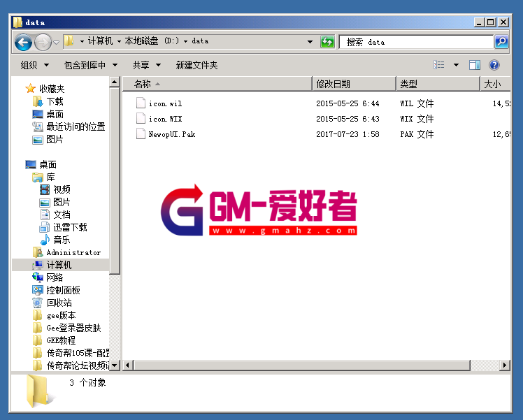Select 本地磁盘 (D:) in the breadcrumb

coord(152,41)
